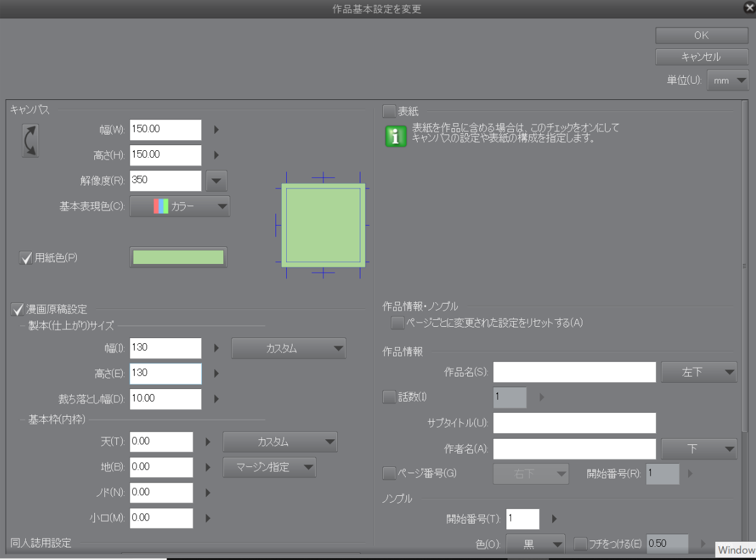This screenshot has height=560, width=756.
Task: Open slider arrow next to ノンブル 開始番号(T)
Action: tap(554, 519)
